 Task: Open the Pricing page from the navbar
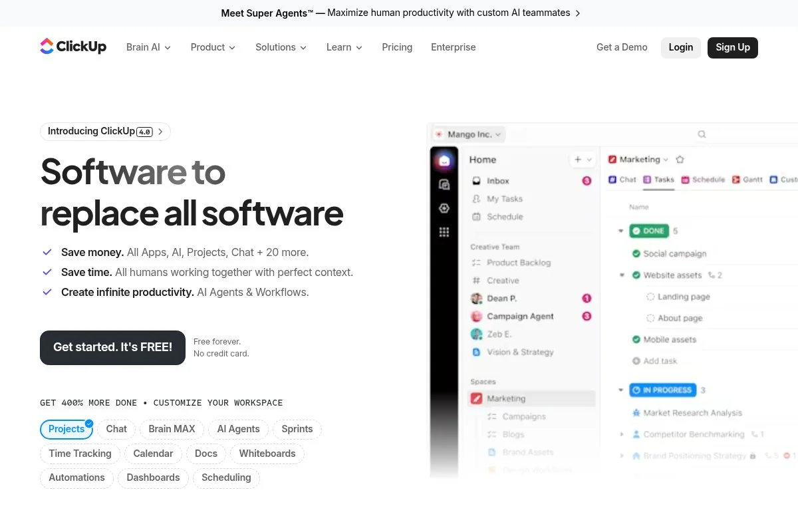(x=397, y=47)
